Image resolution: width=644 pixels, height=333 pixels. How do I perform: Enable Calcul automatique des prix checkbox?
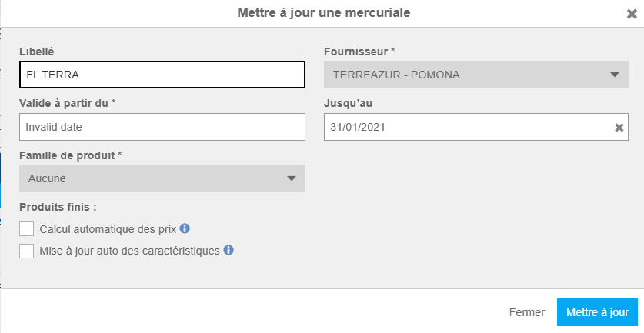click(x=27, y=228)
